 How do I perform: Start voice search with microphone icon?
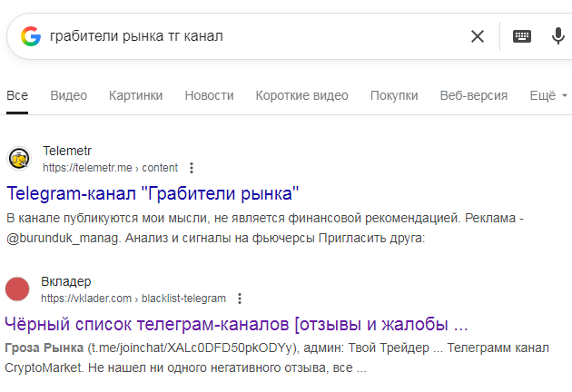pos(558,36)
